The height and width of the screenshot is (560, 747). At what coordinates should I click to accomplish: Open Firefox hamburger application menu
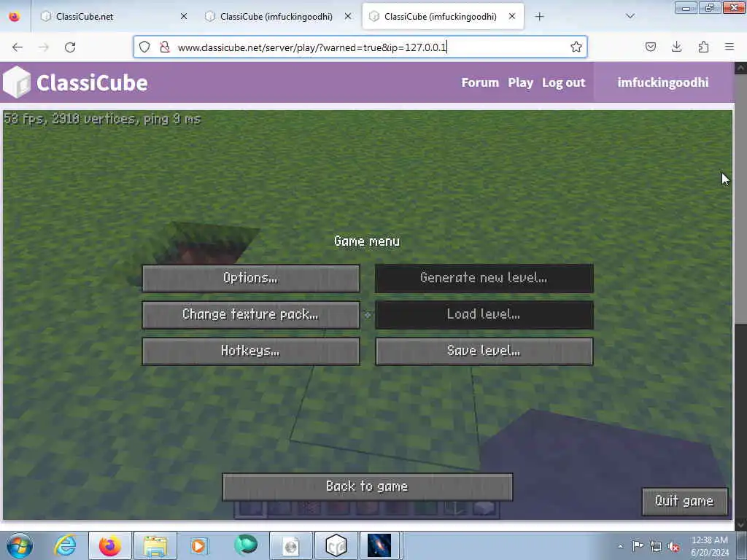tap(729, 47)
